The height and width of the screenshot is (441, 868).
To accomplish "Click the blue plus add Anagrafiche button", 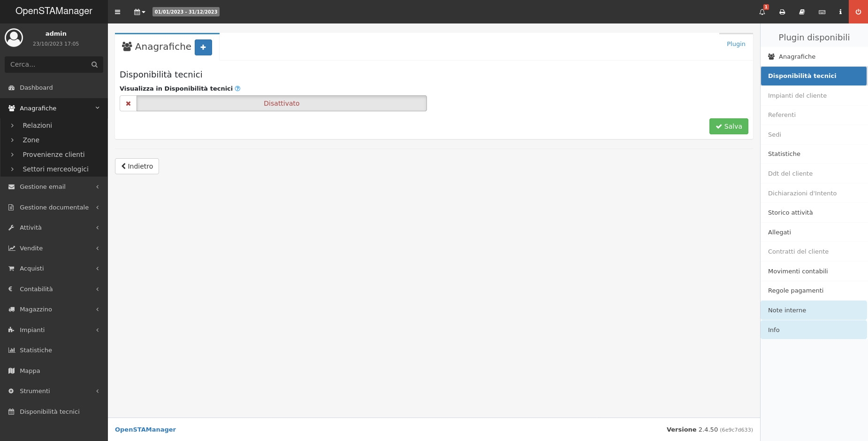I will pyautogui.click(x=203, y=47).
